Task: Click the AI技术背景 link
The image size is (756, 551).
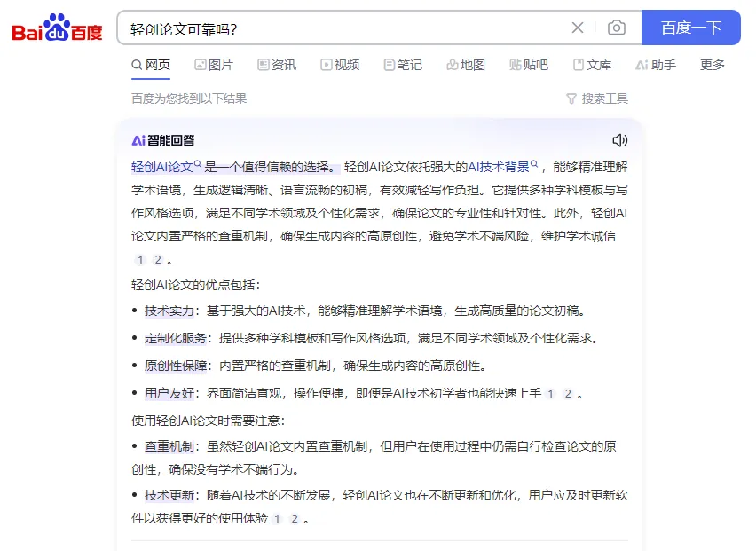Action: pyautogui.click(x=499, y=168)
